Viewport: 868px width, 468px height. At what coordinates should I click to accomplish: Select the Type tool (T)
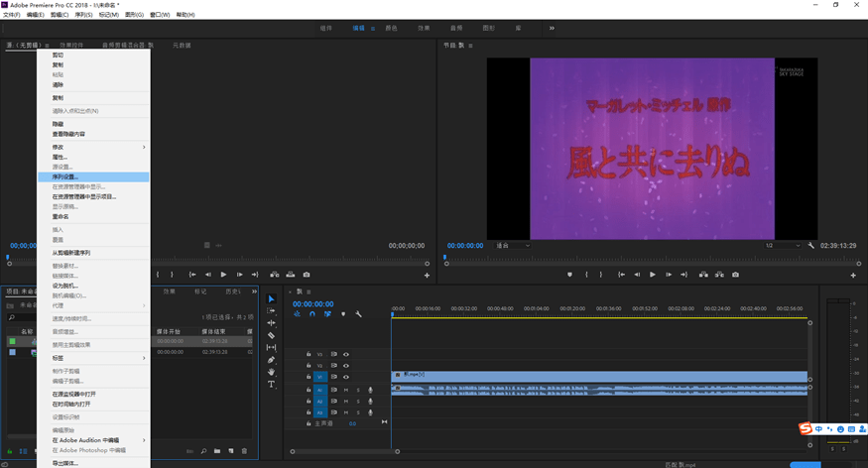pyautogui.click(x=272, y=384)
